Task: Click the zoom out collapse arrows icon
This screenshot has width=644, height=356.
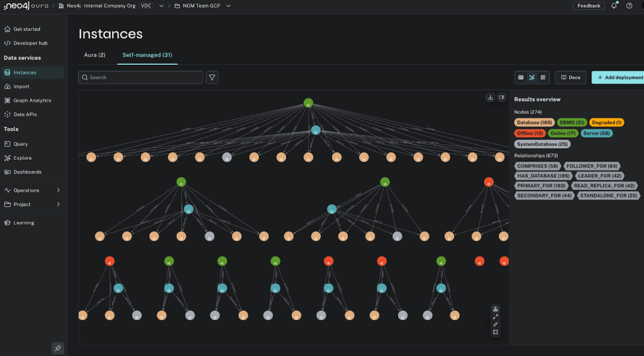Action: pyautogui.click(x=496, y=324)
